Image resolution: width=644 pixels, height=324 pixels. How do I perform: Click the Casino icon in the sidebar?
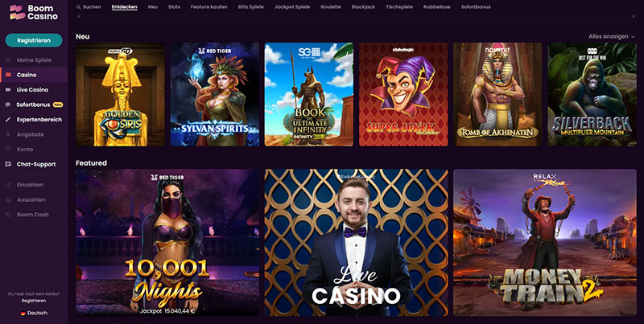point(8,75)
